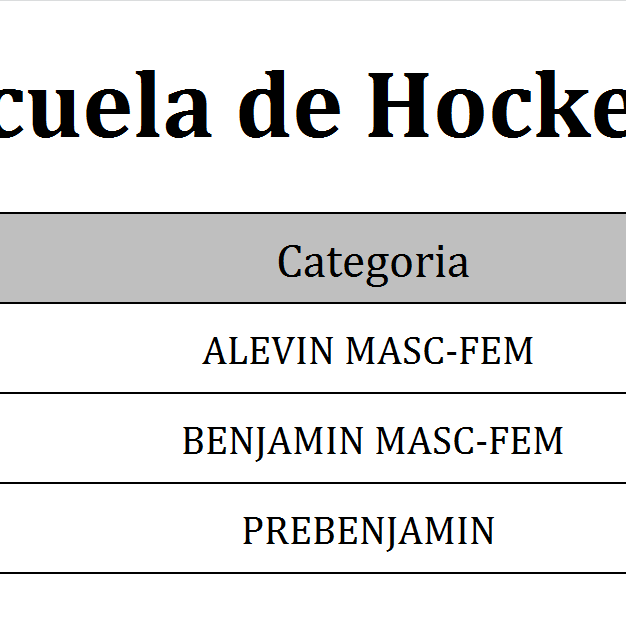This screenshot has width=626, height=626.
Task: Click the border line below the PREBENJAMIN row
Action: click(313, 573)
